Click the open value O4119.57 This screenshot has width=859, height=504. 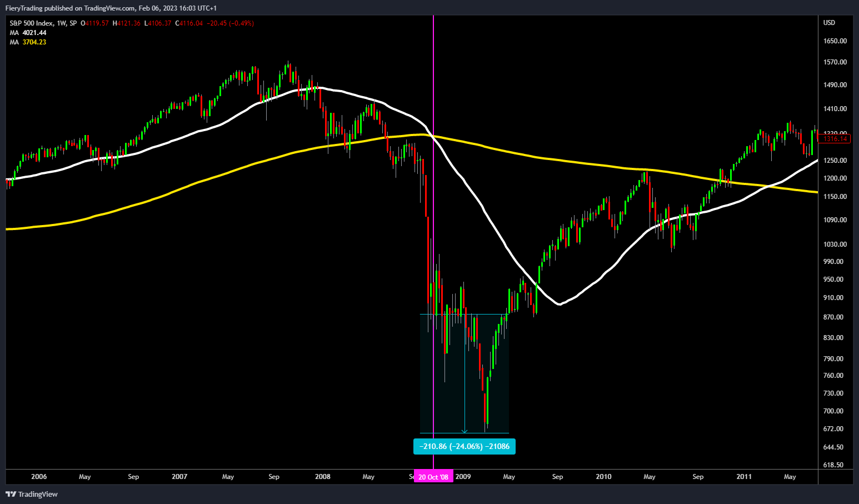(x=94, y=23)
